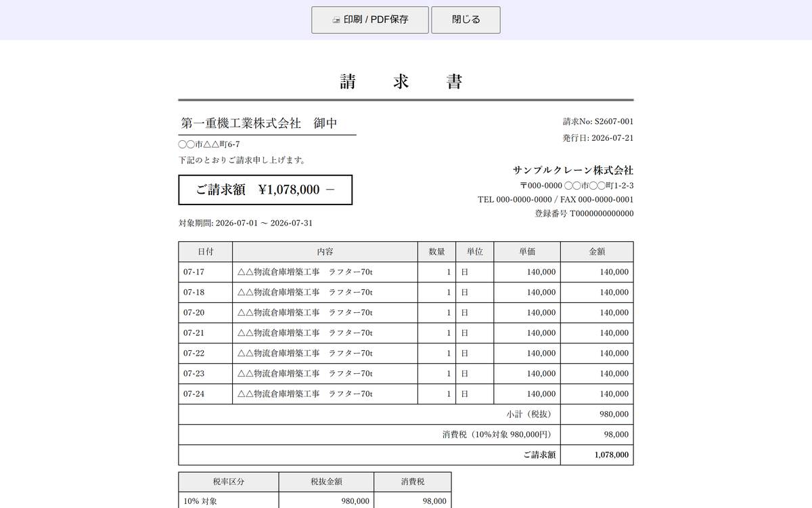Click the 単位 column header
Viewport: 812px width, 508px height.
coord(475,251)
